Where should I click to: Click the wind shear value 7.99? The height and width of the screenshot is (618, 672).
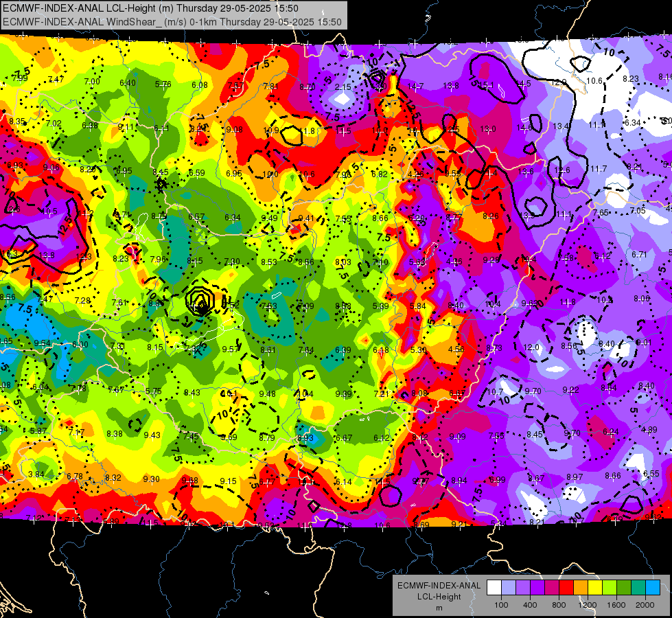tap(20, 78)
